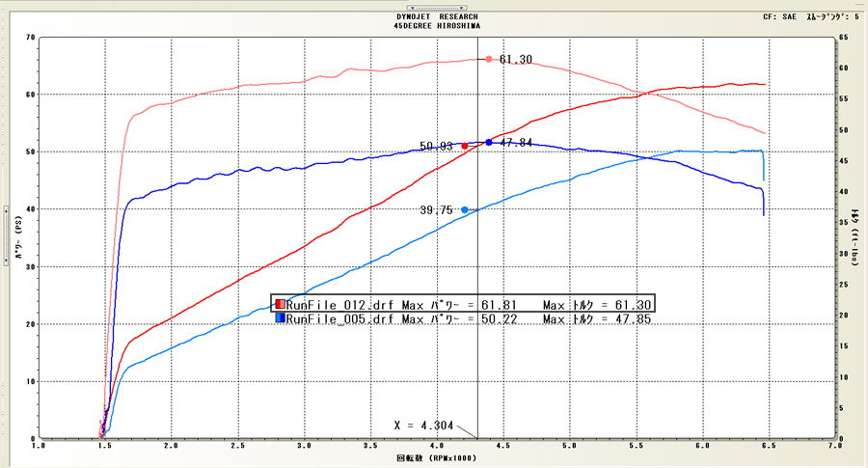Click the pink torque marker labeled 61.30
The height and width of the screenshot is (468, 868).
click(489, 59)
